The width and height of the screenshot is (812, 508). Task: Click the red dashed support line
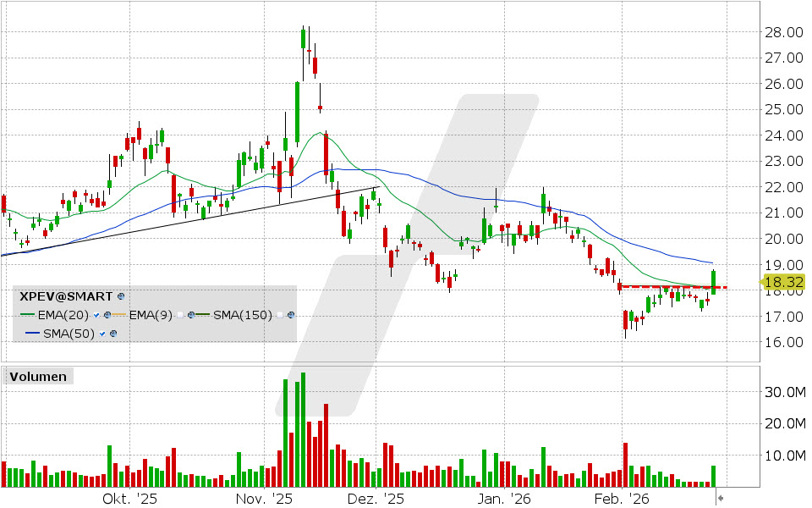pyautogui.click(x=668, y=287)
